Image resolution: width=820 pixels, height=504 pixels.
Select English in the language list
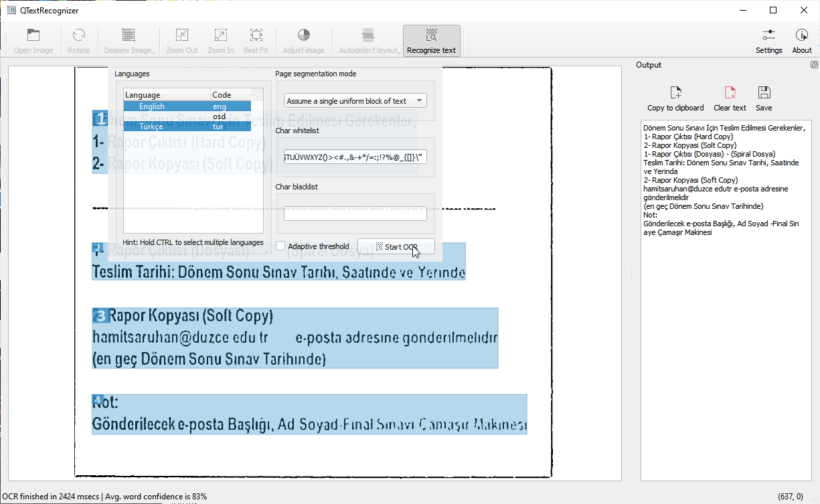187,106
